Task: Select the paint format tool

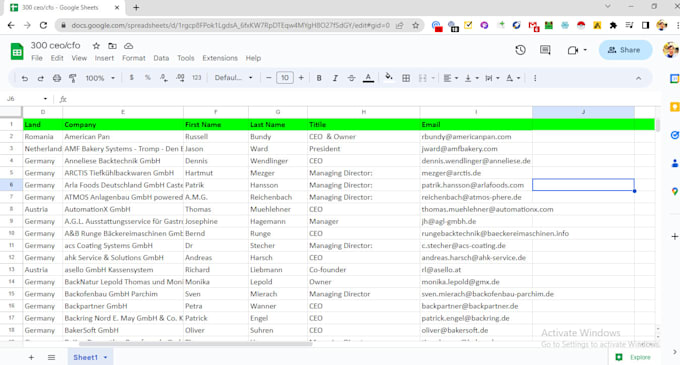Action: pos(72,78)
